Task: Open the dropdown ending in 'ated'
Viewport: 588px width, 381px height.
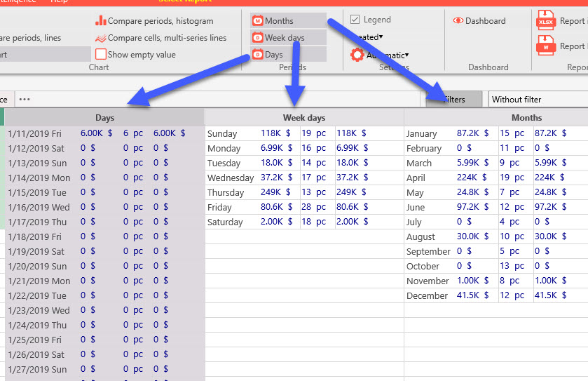Action: pos(370,36)
